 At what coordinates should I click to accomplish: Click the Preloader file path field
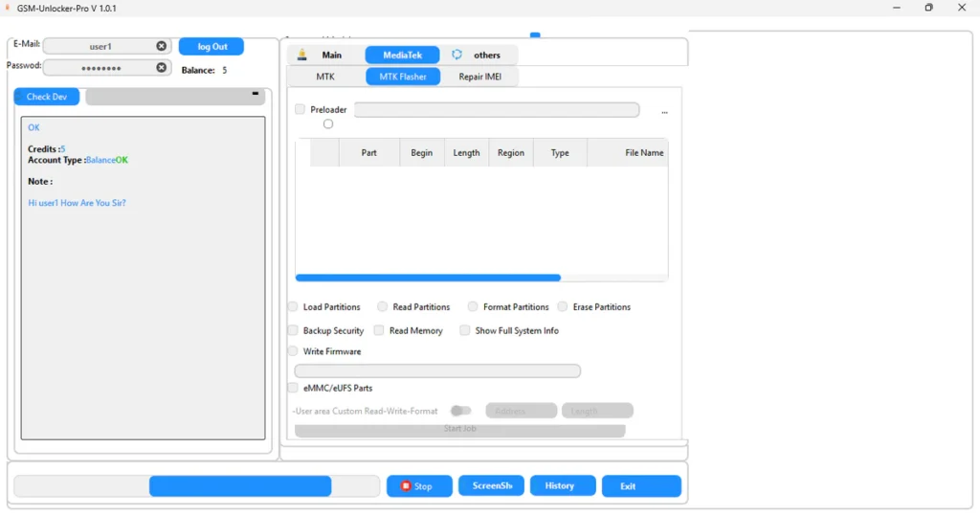[496, 110]
